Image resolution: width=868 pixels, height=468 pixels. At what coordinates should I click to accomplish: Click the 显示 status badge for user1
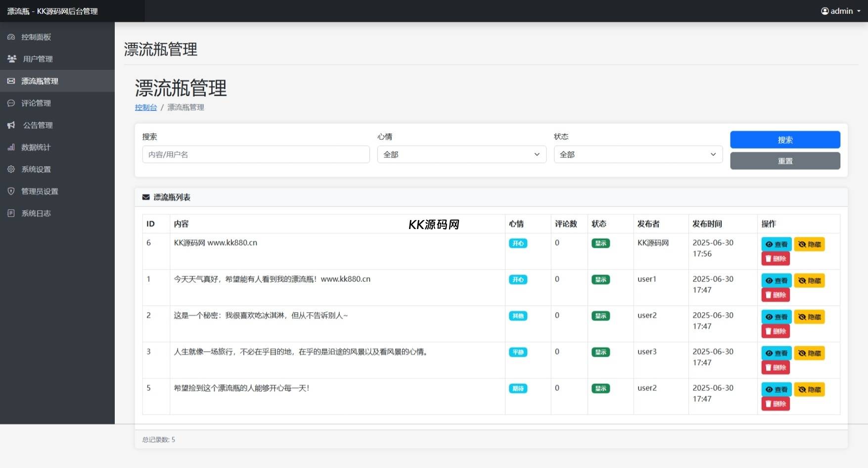click(x=600, y=280)
